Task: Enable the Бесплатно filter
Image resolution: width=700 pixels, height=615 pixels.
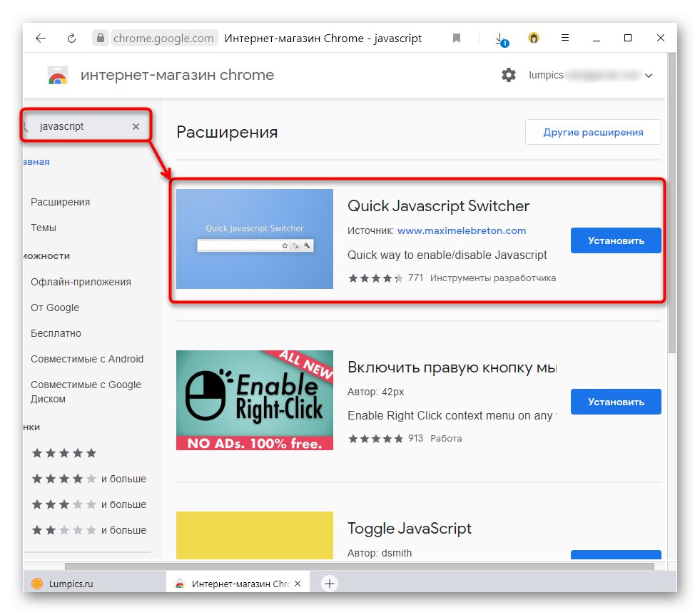Action: click(56, 333)
